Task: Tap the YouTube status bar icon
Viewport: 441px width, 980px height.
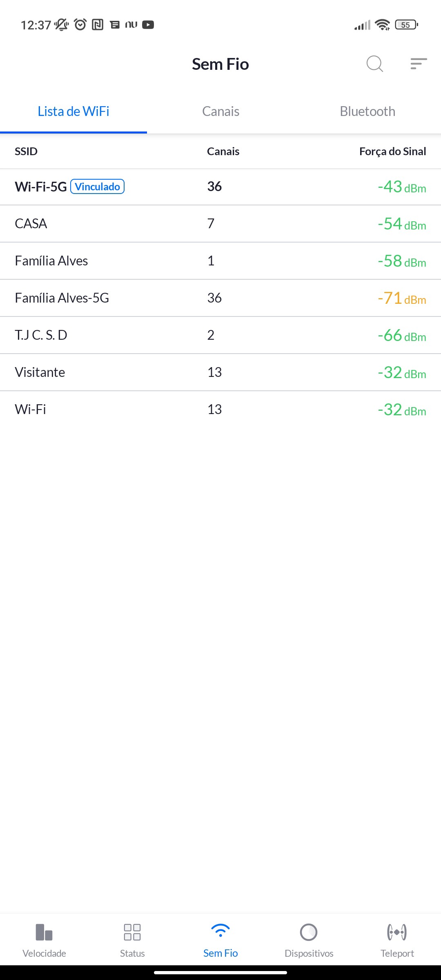Action: (x=148, y=25)
